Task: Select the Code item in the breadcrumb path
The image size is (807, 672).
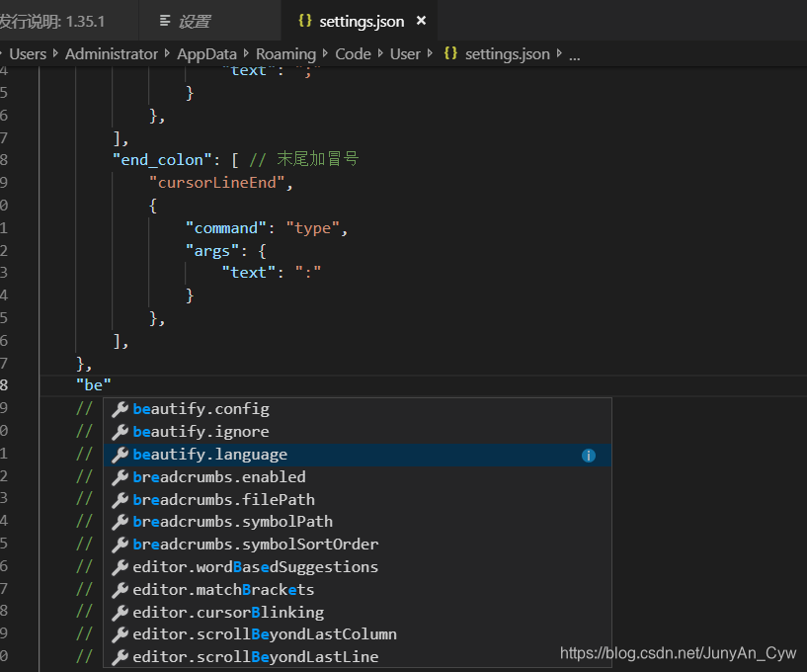Action: [x=353, y=54]
